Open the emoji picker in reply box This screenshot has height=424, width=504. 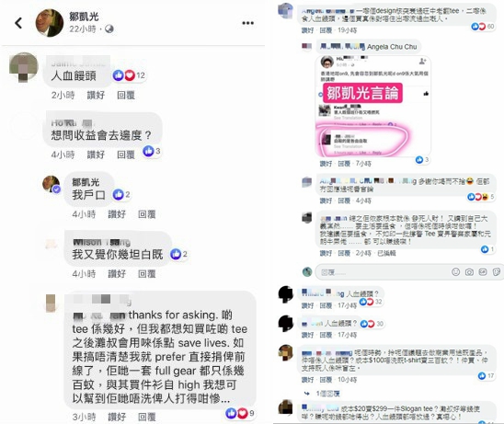coord(456,272)
